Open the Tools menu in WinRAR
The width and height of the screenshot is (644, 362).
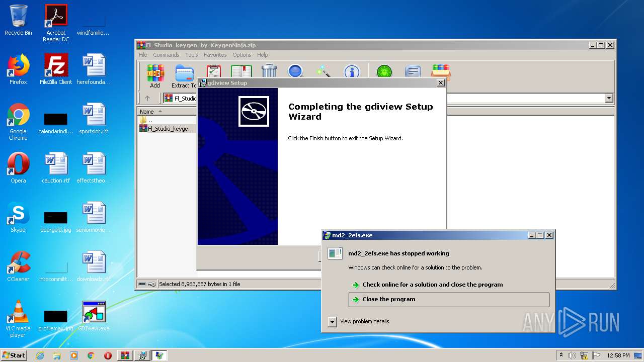[x=191, y=55]
